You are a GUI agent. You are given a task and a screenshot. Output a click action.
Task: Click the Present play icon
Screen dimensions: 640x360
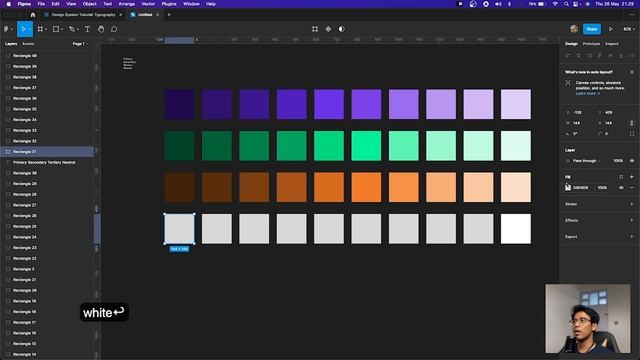[611, 29]
